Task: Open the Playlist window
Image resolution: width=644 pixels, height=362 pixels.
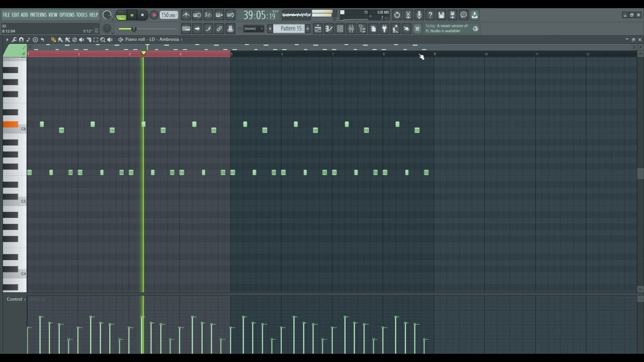Action: (x=318, y=29)
